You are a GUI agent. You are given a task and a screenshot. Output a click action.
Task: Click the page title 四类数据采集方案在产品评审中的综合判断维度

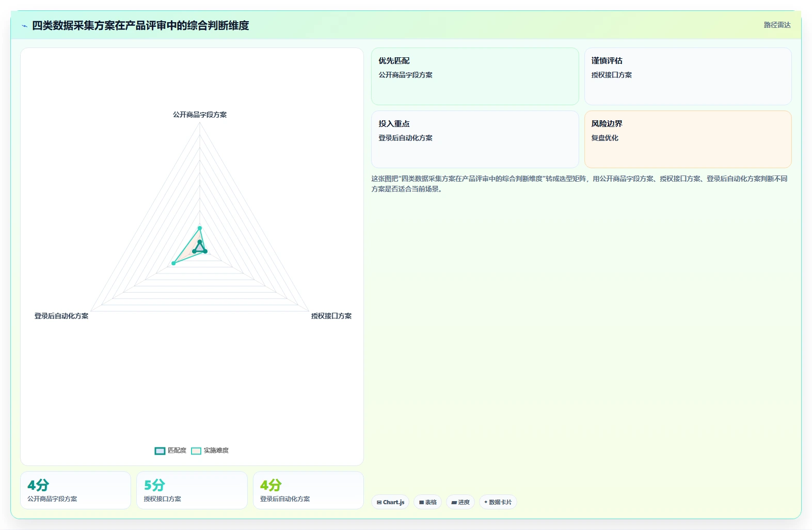140,26
